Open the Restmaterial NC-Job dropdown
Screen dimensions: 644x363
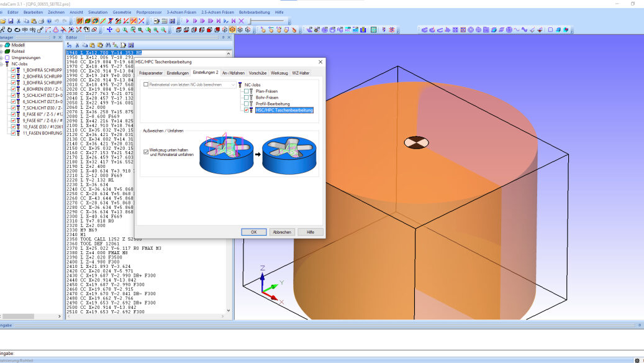click(x=234, y=84)
